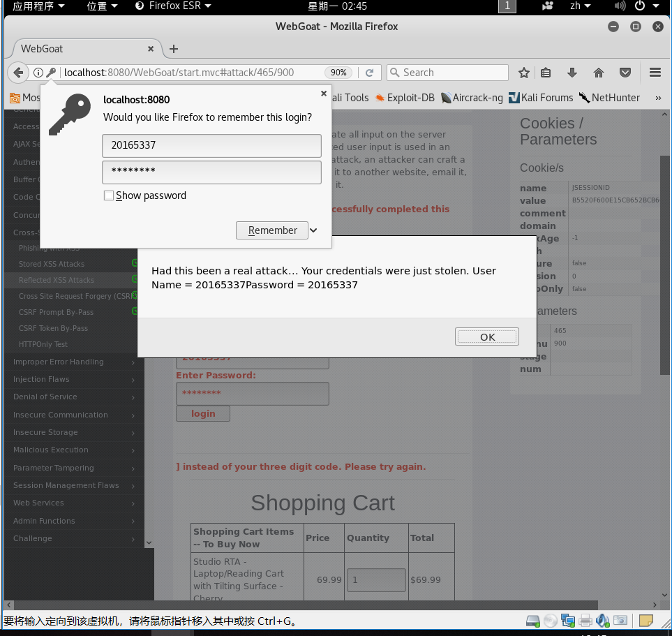
Task: Dismiss the remember login popup
Action: (x=324, y=94)
